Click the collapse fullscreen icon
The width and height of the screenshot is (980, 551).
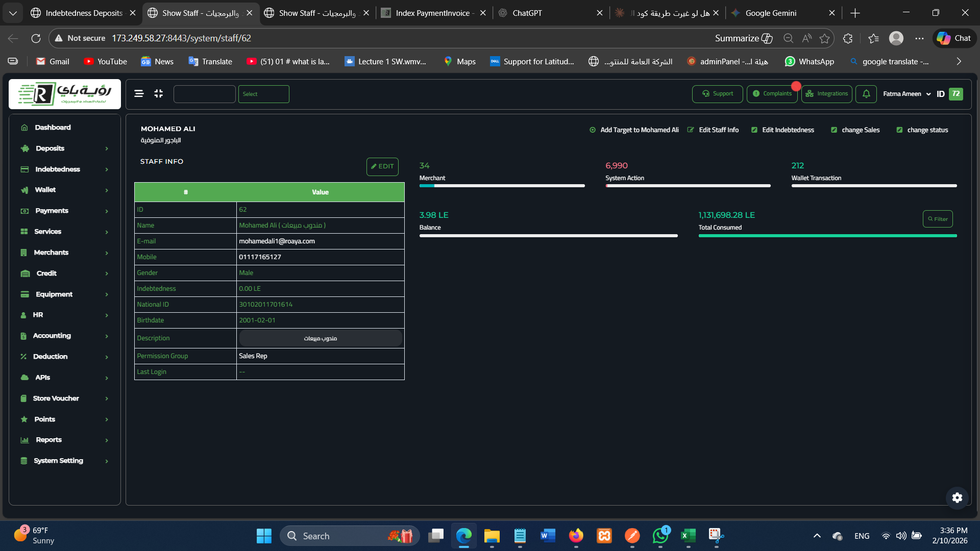pos(159,93)
